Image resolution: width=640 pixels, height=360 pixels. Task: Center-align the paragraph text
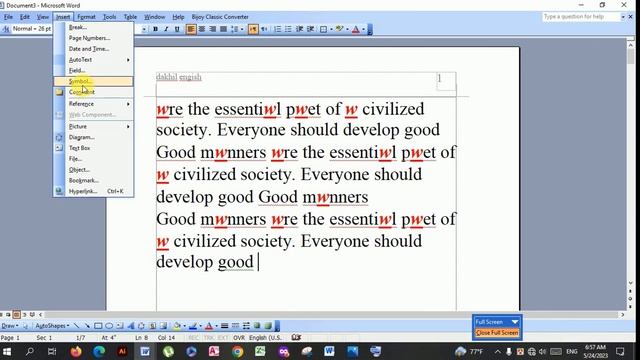202,29
